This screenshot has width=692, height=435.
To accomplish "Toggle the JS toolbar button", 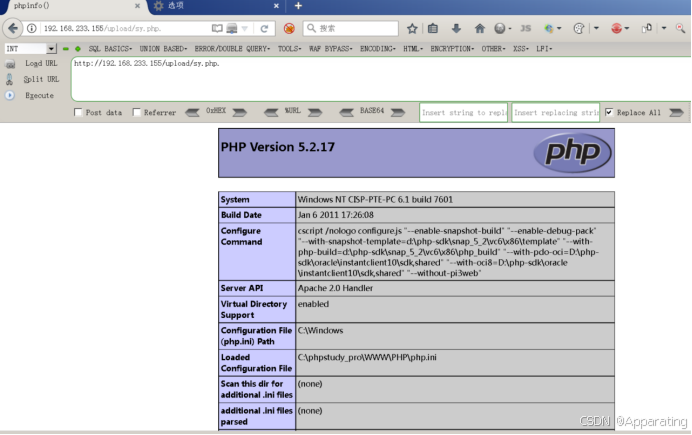I will point(526,28).
